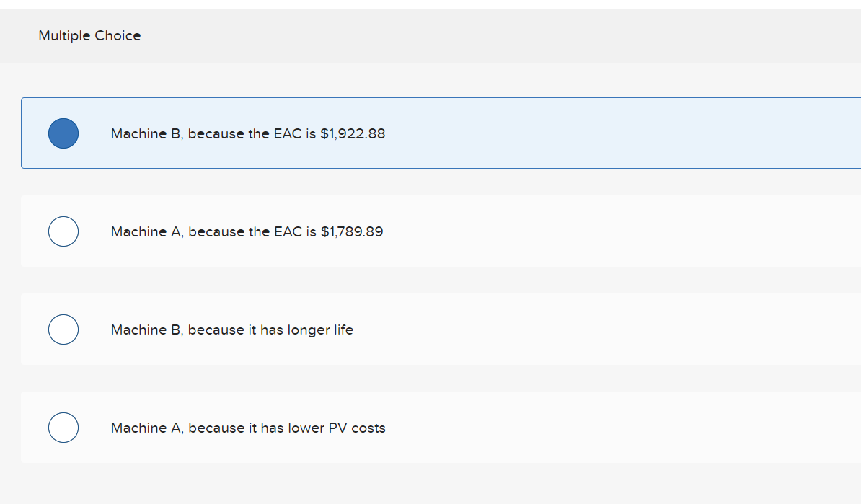Click the header bar above the answer choices

(x=430, y=35)
